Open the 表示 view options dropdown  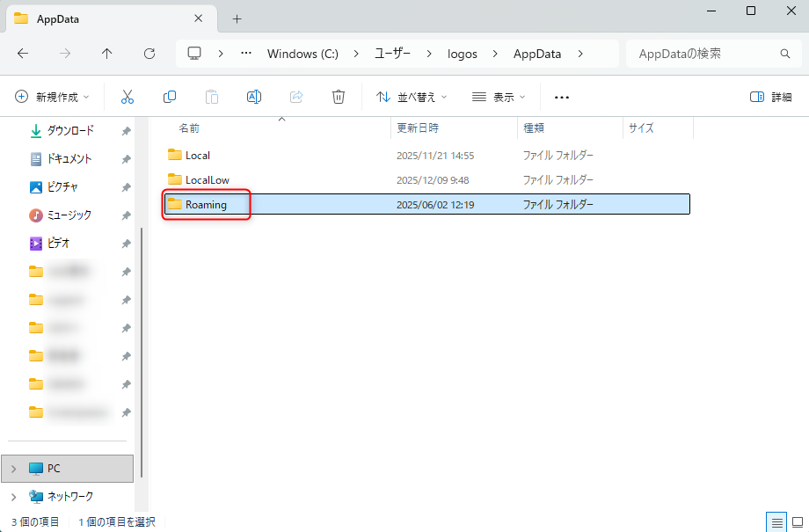(x=498, y=97)
